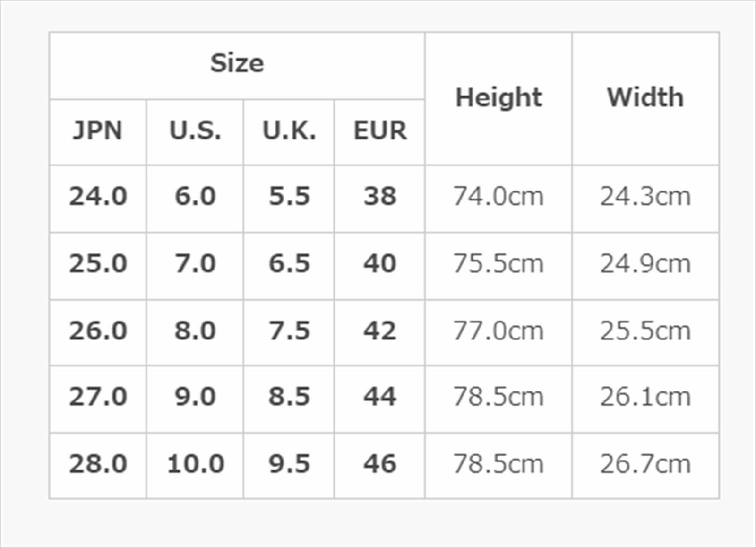Click the Size header cell
This screenshot has height=548, width=756.
[237, 66]
